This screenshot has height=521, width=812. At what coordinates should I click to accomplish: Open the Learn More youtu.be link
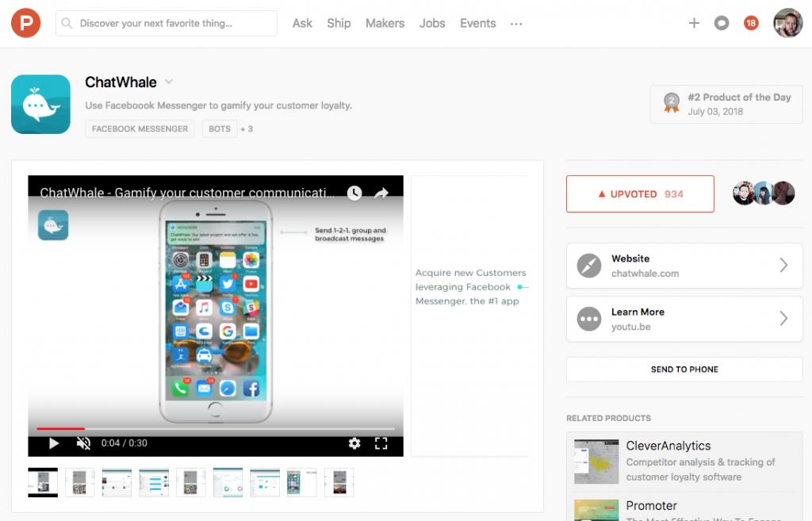684,319
